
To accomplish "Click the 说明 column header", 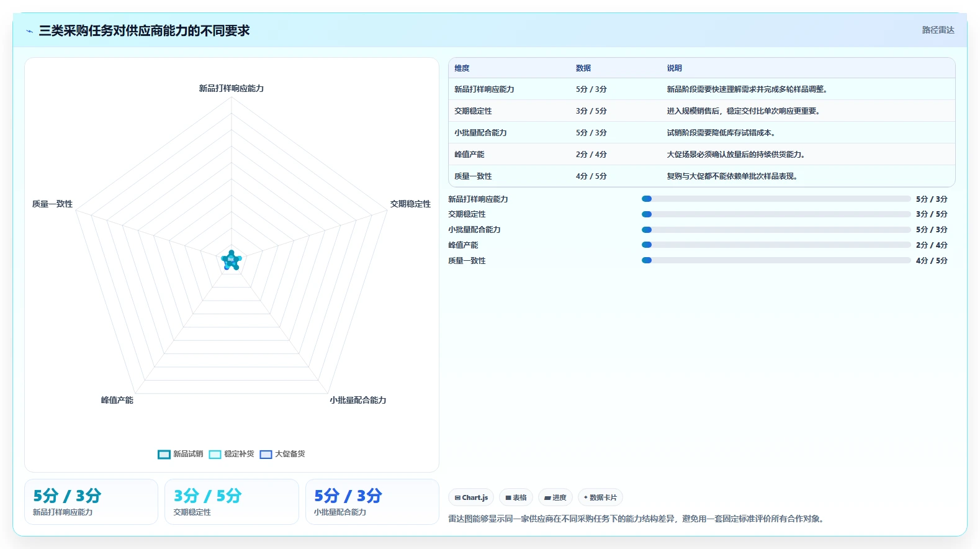I will [x=675, y=68].
